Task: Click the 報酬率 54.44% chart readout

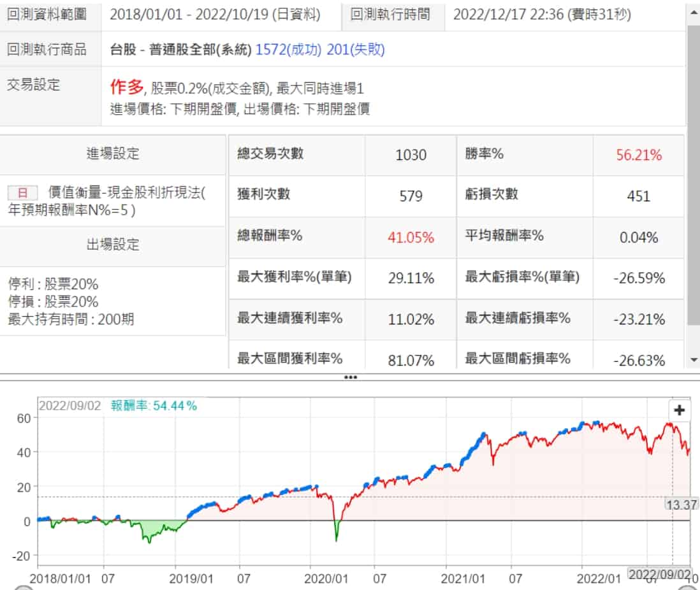Action: coord(154,405)
